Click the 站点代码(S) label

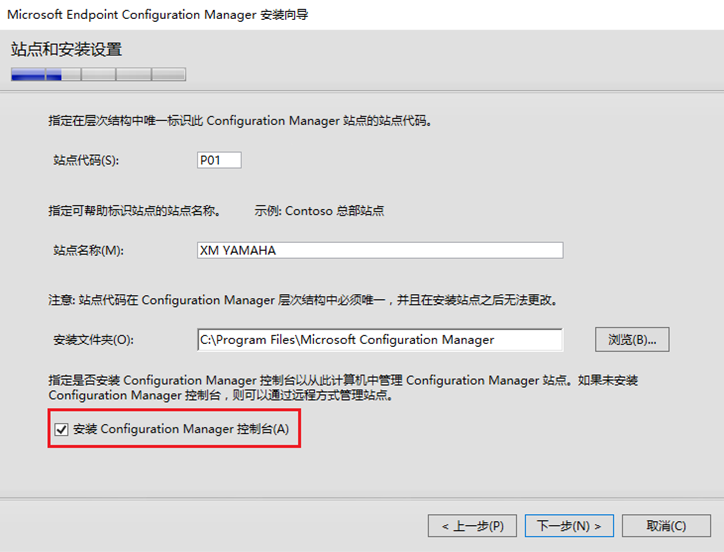pos(92,160)
